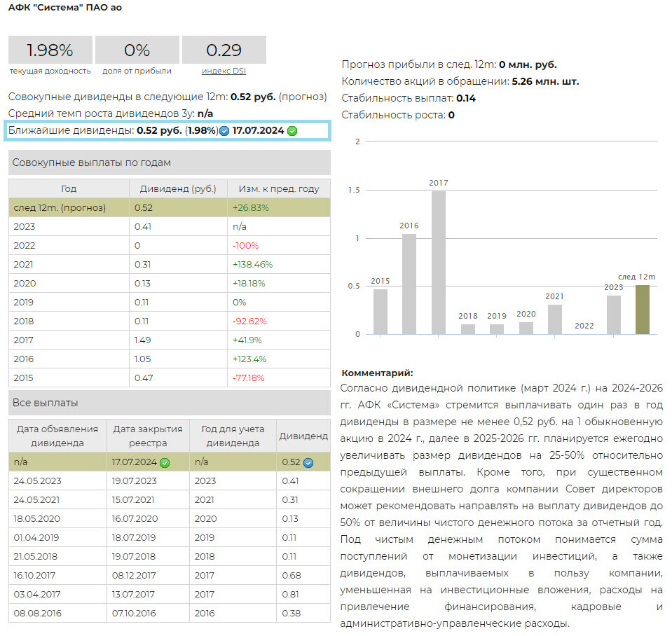The image size is (672, 636).
Task: Click the 0% доля от прибыли tile
Action: [x=137, y=50]
